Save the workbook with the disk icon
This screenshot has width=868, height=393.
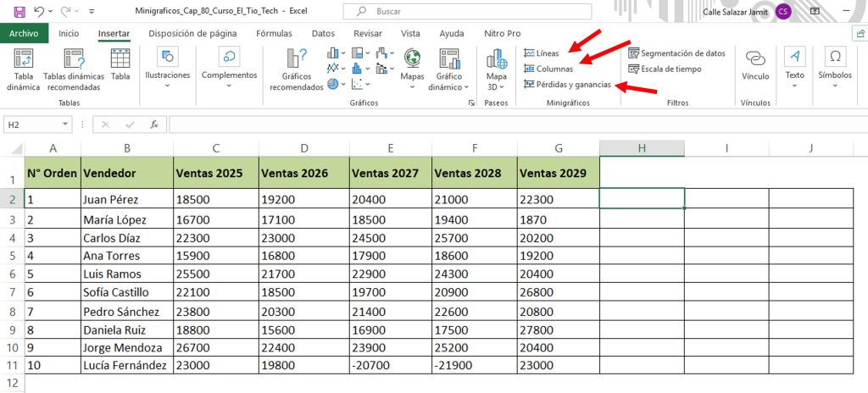(16, 12)
